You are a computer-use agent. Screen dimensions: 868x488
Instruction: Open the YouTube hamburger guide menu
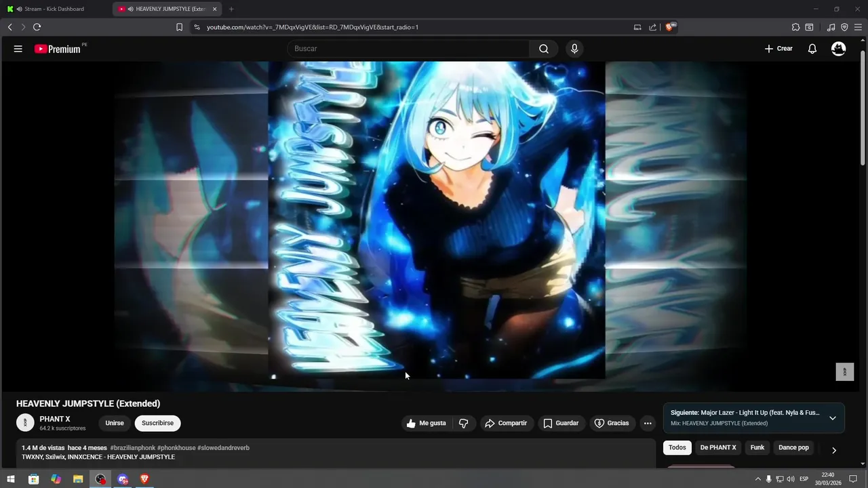(x=18, y=49)
